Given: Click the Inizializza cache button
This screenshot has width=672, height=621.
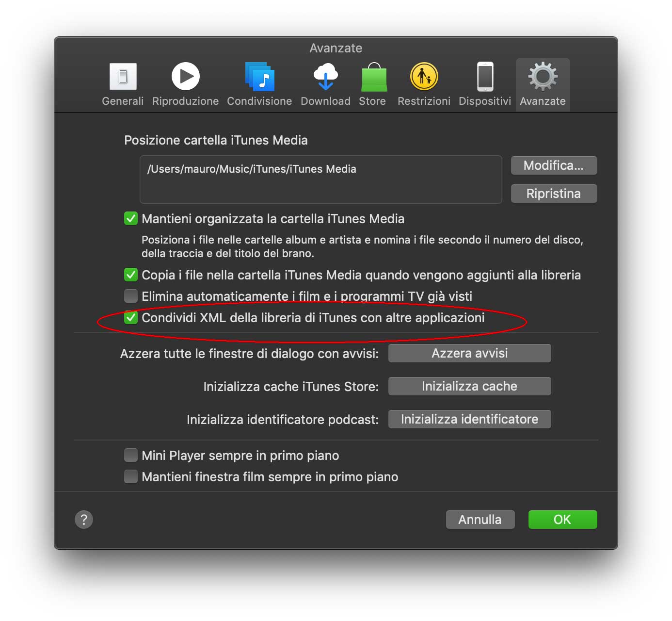Looking at the screenshot, I should point(469,386).
